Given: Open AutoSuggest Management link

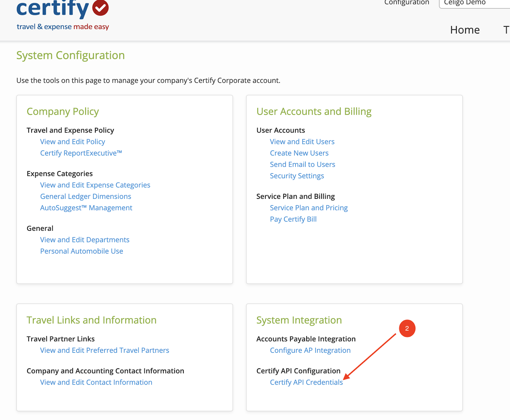Looking at the screenshot, I should (x=86, y=208).
